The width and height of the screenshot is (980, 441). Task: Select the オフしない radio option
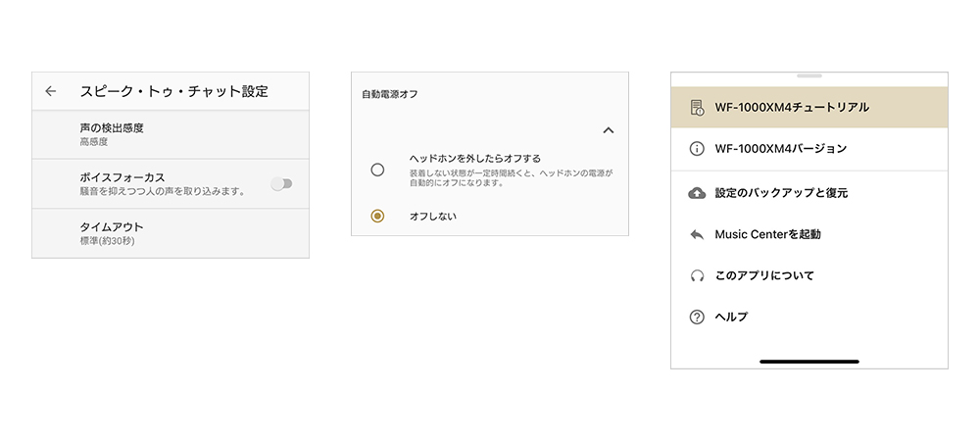pyautogui.click(x=377, y=216)
